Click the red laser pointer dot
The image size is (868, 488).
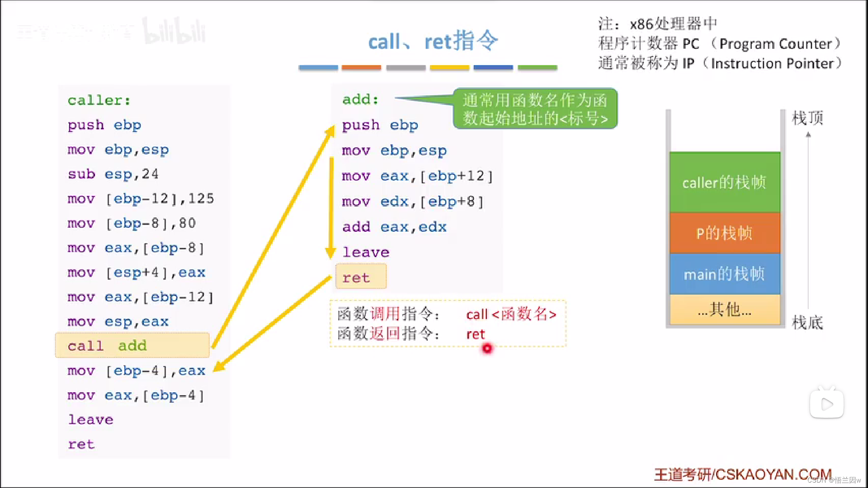point(487,348)
